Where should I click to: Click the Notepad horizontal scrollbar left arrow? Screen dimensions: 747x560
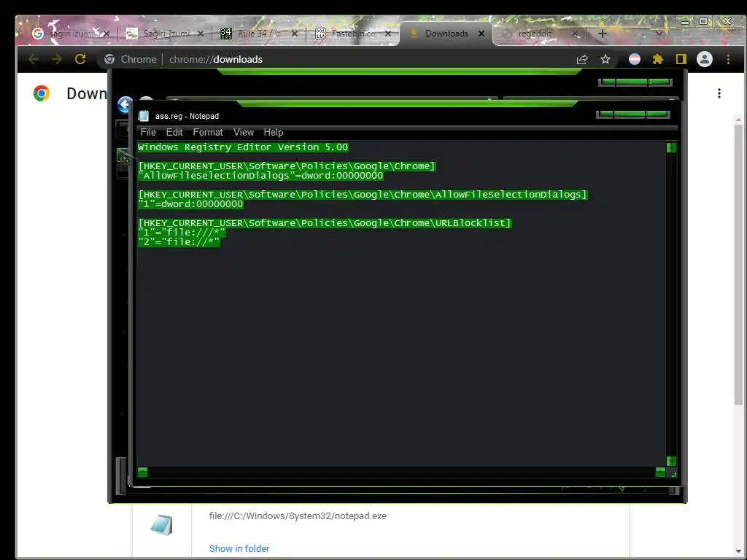pyautogui.click(x=142, y=472)
